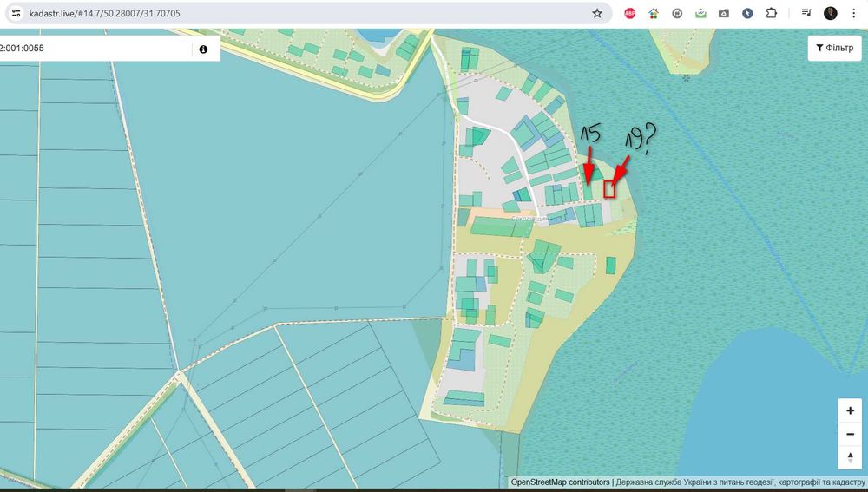Click the kadastr.live URL in address bar
This screenshot has width=868, height=492.
105,13
